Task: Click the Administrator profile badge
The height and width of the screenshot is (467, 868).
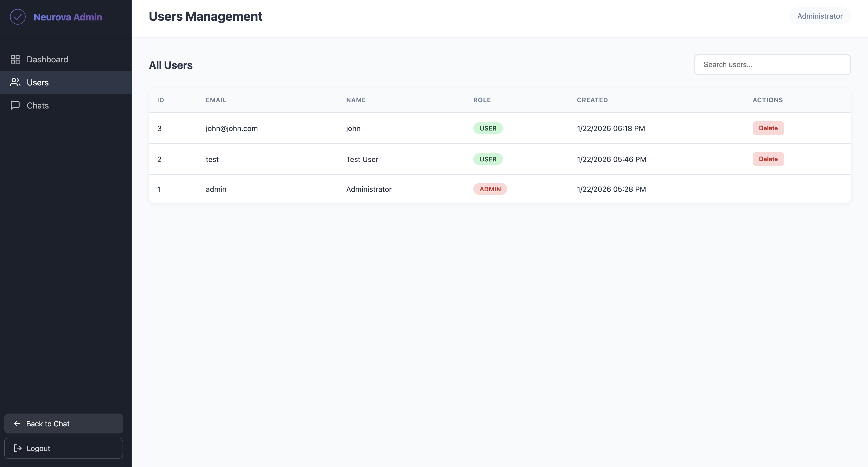Action: [820, 16]
